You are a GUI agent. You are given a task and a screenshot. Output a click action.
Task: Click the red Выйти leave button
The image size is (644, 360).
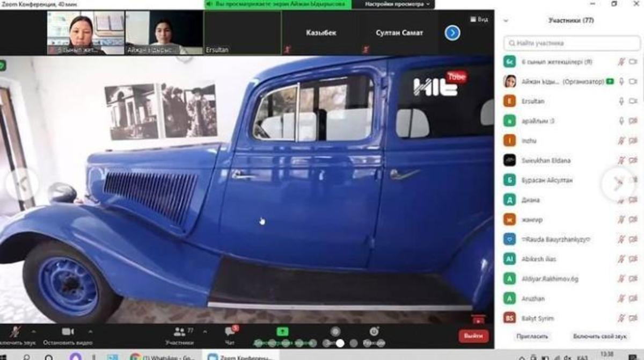tap(473, 336)
